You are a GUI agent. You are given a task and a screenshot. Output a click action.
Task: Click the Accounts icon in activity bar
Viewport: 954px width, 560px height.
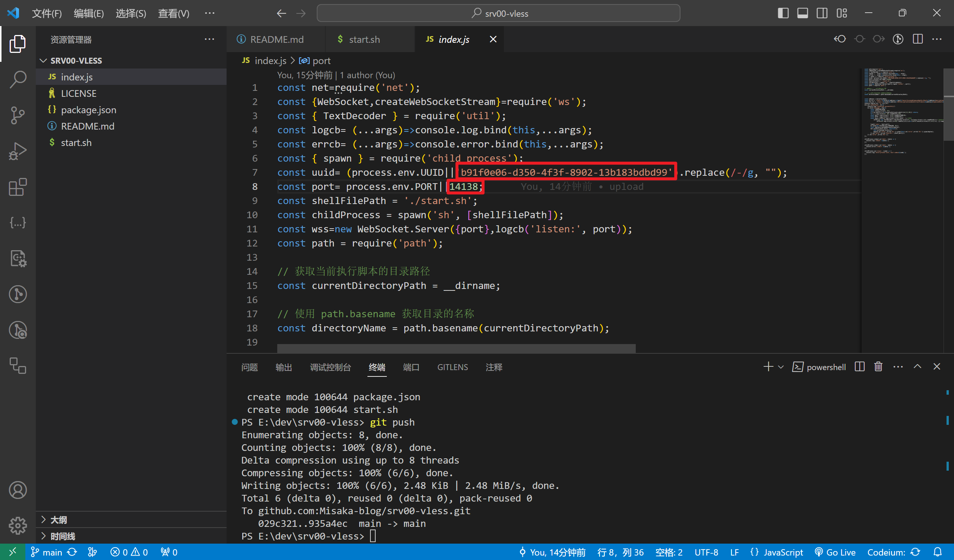pos(18,490)
